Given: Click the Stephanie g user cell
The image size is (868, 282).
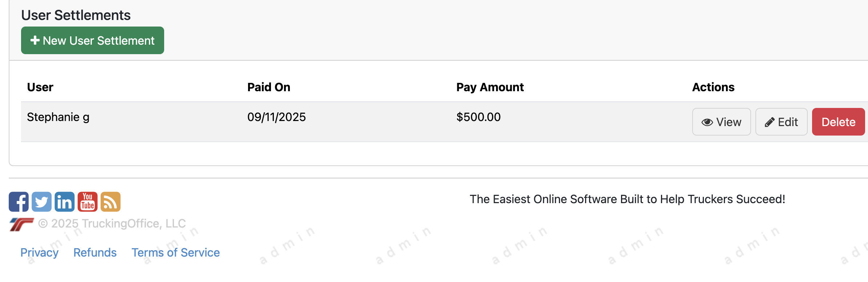Looking at the screenshot, I should [58, 117].
